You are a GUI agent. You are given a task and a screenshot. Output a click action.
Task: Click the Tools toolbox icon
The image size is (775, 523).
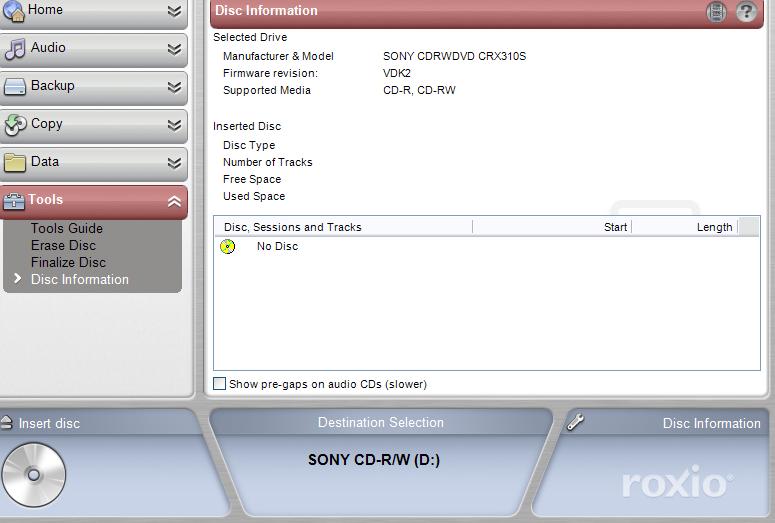tap(14, 201)
